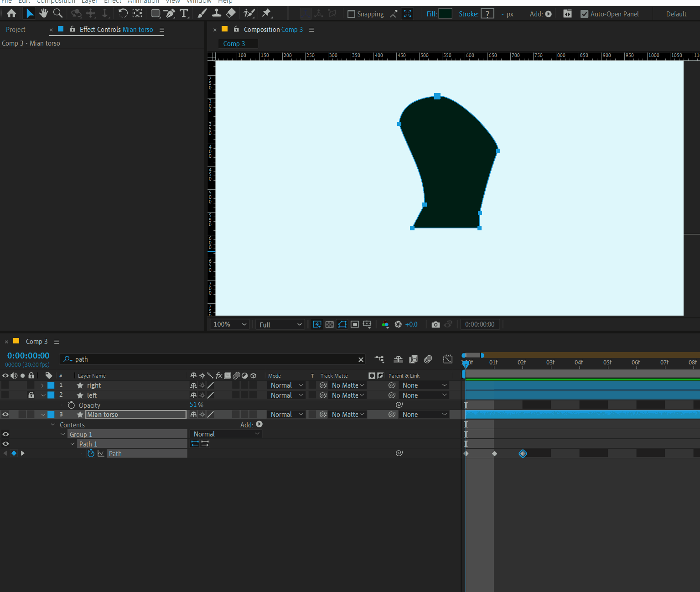This screenshot has width=700, height=592.
Task: Click the Fill color swatch
Action: click(445, 13)
